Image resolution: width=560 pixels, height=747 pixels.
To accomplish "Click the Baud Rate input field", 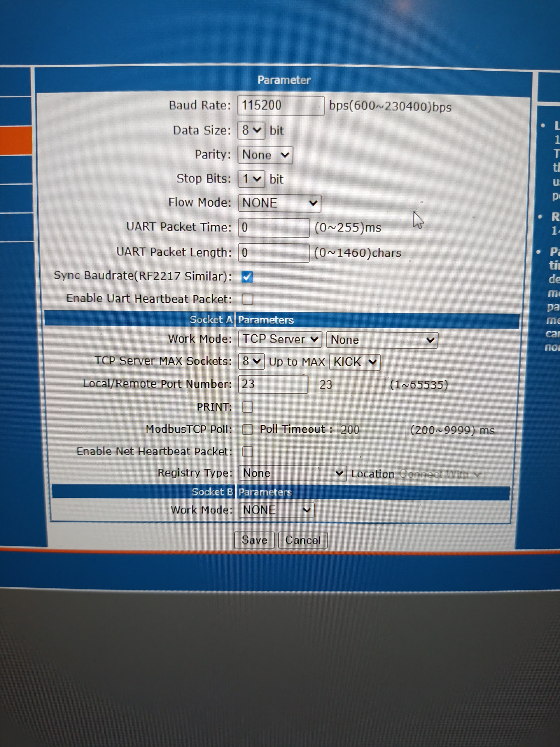I will [281, 106].
